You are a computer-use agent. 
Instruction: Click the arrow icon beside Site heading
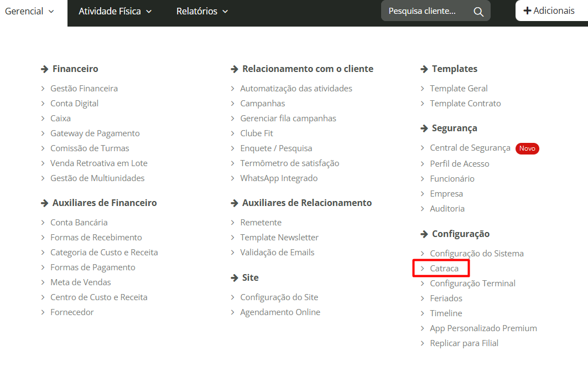pos(235,278)
